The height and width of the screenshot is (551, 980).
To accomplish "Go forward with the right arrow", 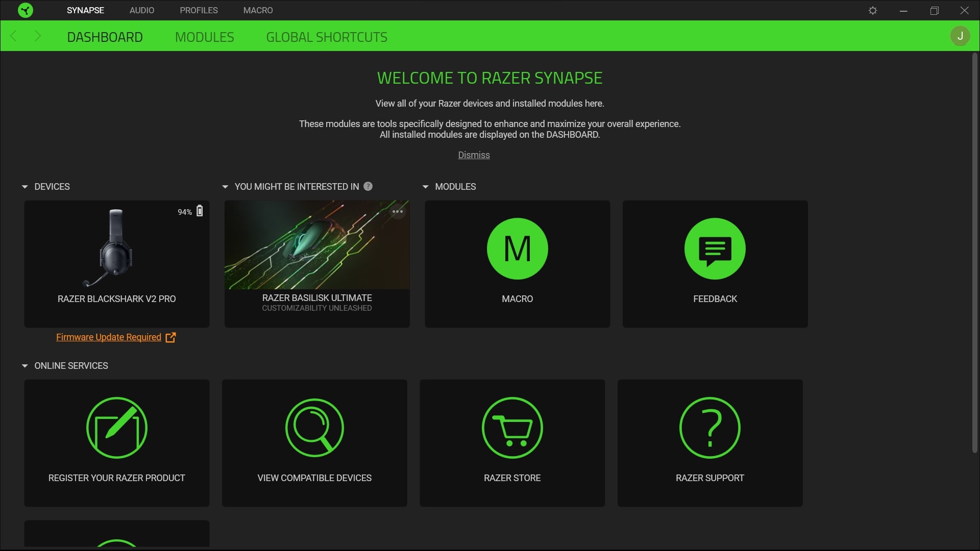I will pos(37,36).
